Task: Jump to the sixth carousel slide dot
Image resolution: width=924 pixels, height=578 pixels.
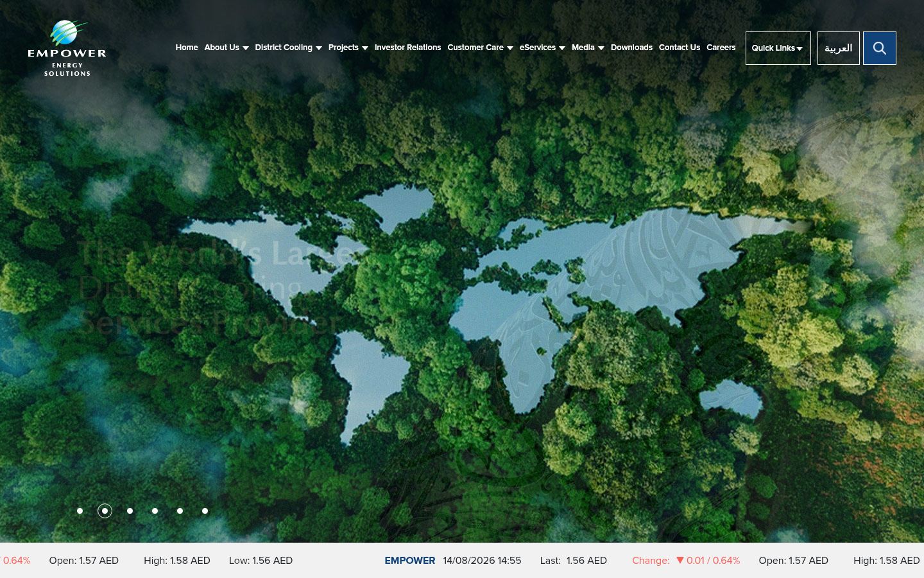Action: 205,511
